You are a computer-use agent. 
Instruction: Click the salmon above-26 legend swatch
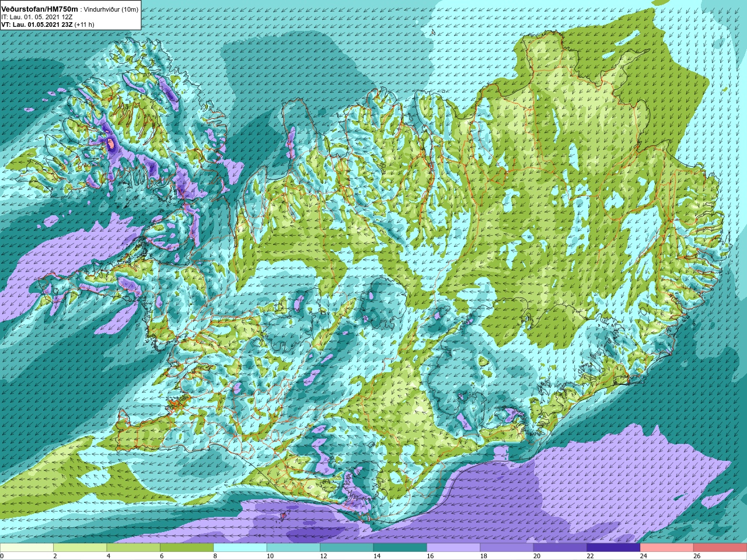tap(720, 548)
